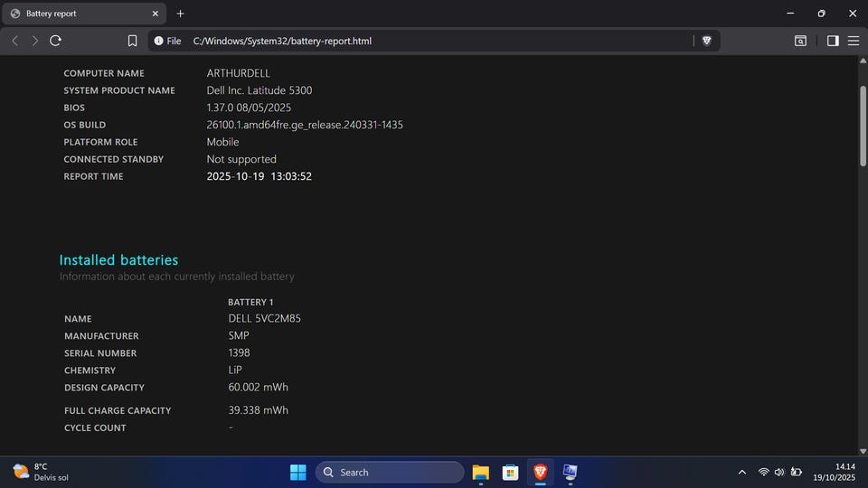
Task: Click the CYCLE COUNT label
Action: pos(95,427)
